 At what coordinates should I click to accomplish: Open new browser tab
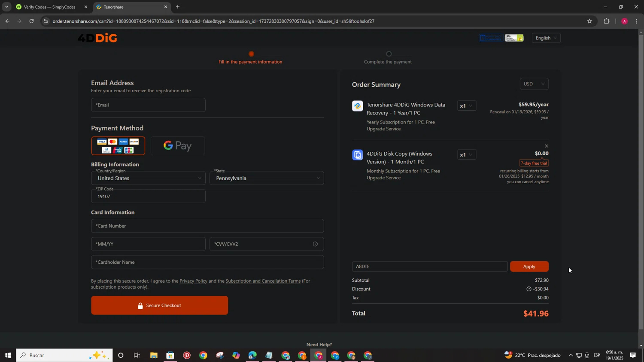tap(178, 7)
